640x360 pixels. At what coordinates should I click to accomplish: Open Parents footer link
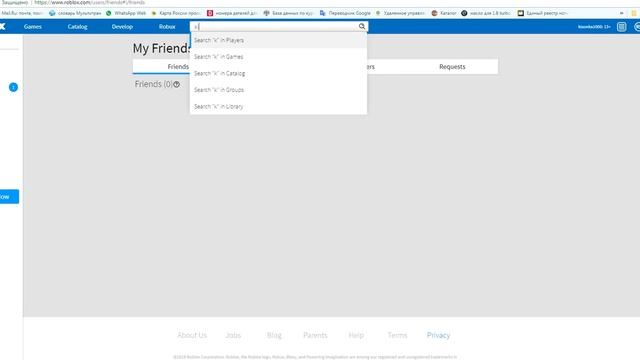[315, 335]
